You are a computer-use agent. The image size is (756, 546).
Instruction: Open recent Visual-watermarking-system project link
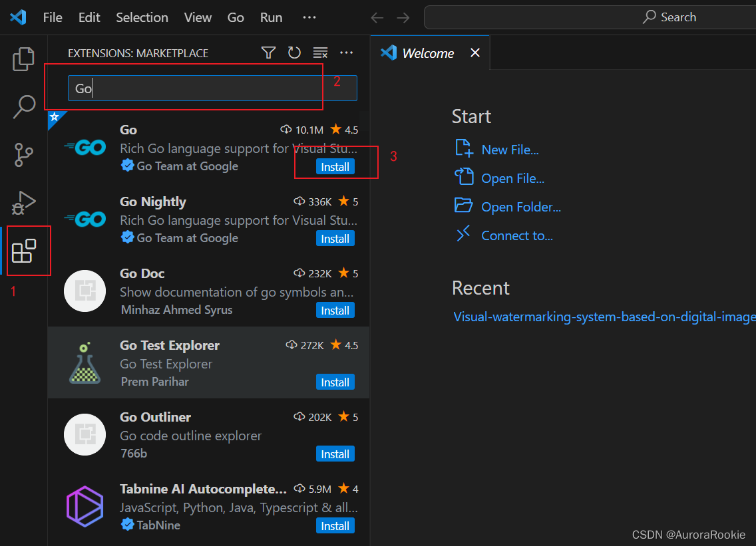[605, 317]
